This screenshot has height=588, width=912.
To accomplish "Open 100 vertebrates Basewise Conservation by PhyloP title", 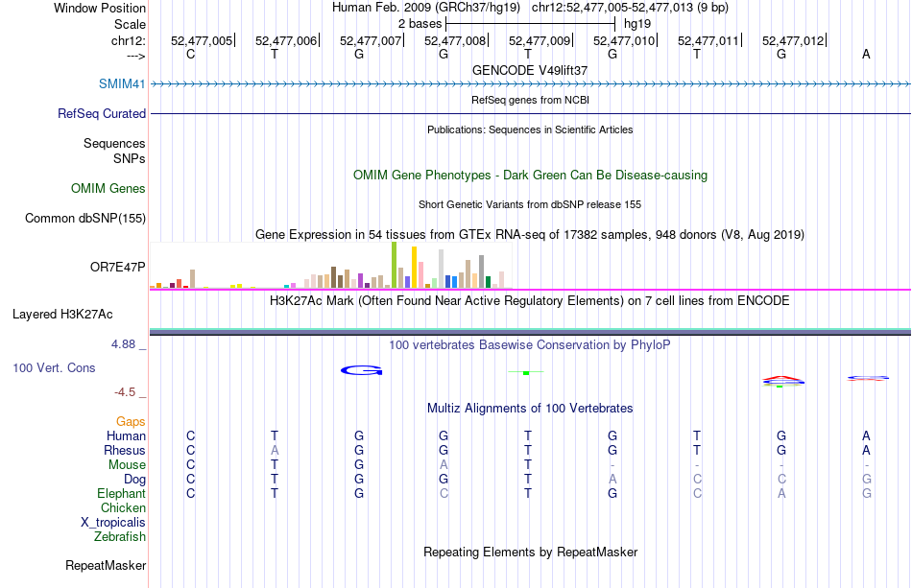I will tap(530, 345).
